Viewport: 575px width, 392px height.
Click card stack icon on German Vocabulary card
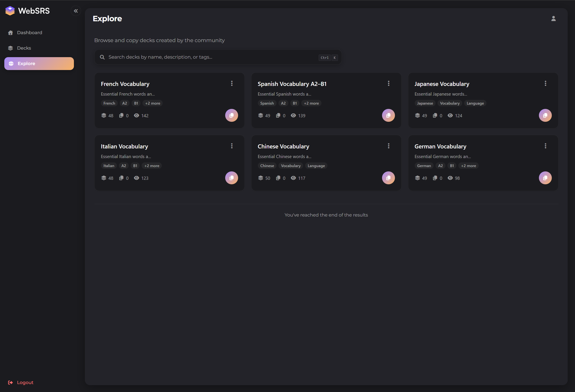(417, 178)
